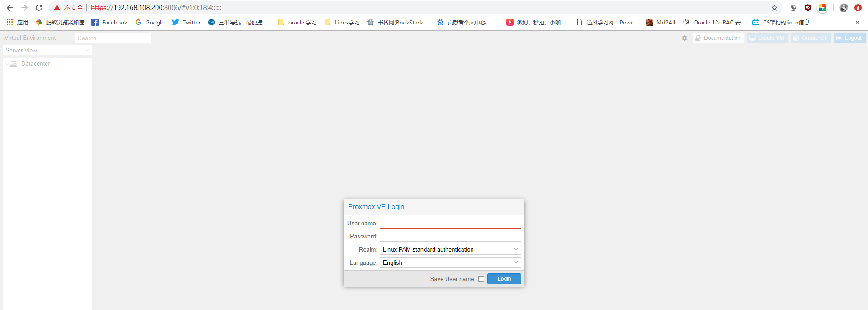Open the Language dropdown
Image resolution: width=868 pixels, height=310 pixels.
515,262
